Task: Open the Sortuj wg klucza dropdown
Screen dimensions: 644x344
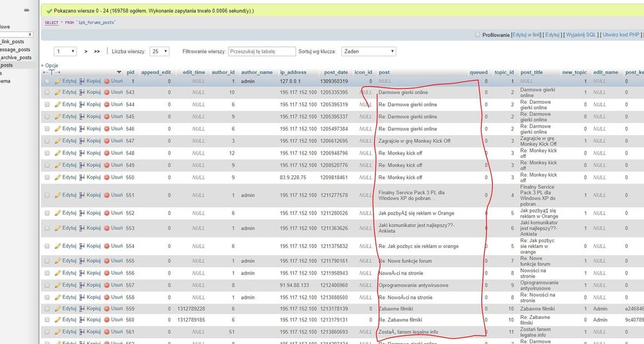Action: [x=364, y=51]
